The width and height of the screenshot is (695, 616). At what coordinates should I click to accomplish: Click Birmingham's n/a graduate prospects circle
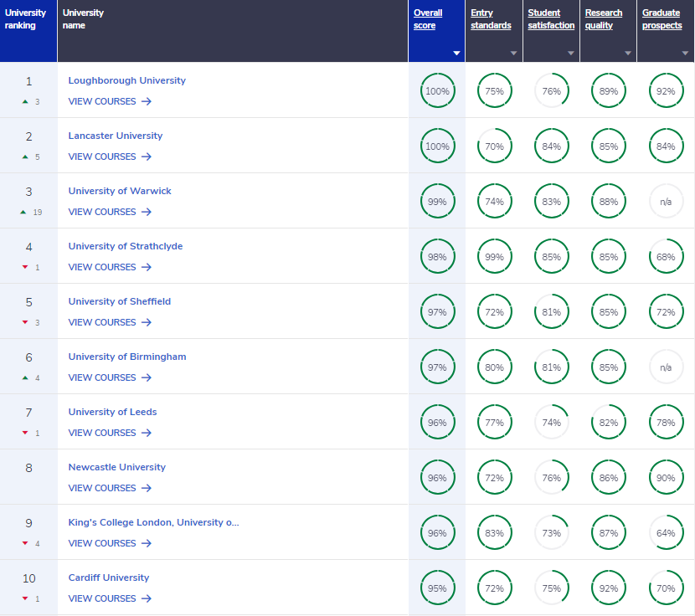click(x=666, y=367)
